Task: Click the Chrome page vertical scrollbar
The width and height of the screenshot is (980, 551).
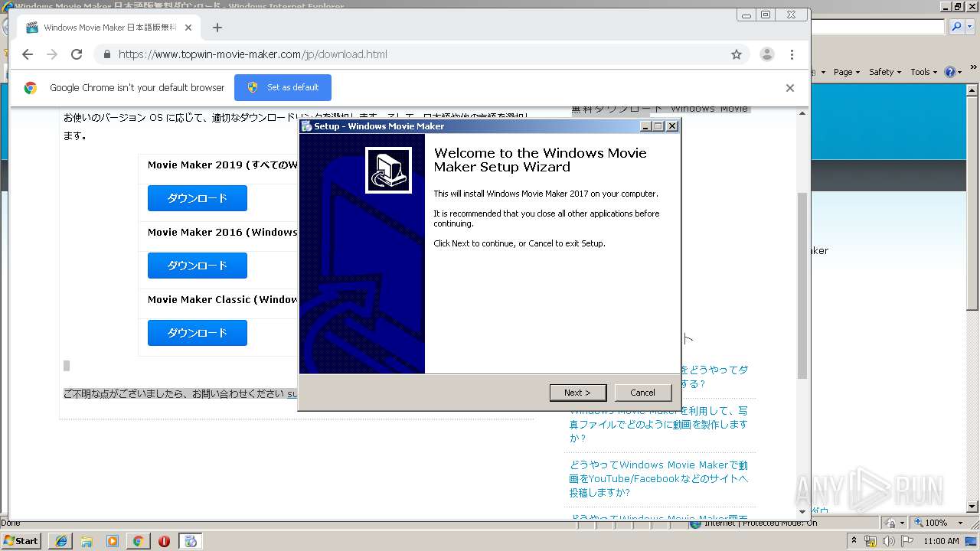Action: [x=802, y=285]
